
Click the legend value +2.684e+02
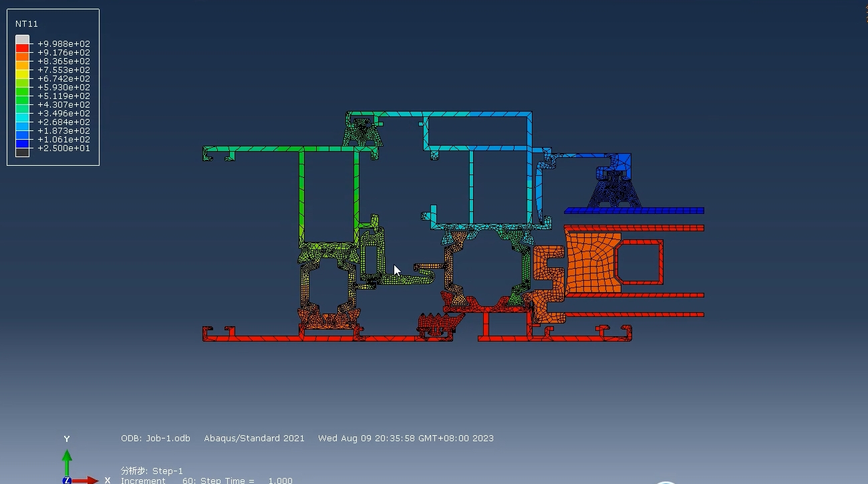63,122
